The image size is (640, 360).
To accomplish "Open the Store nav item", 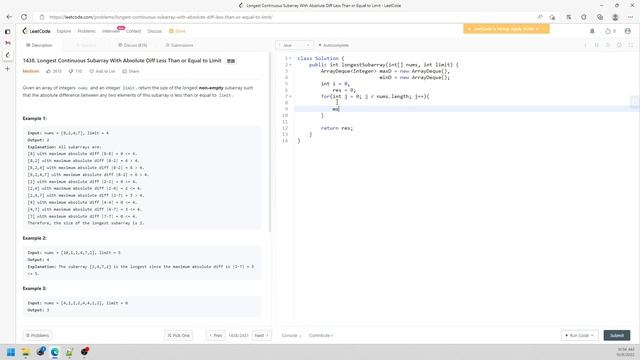I will click(178, 31).
